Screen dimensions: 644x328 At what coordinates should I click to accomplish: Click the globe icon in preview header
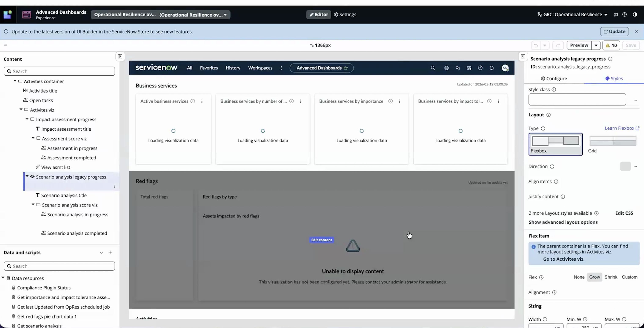446,68
